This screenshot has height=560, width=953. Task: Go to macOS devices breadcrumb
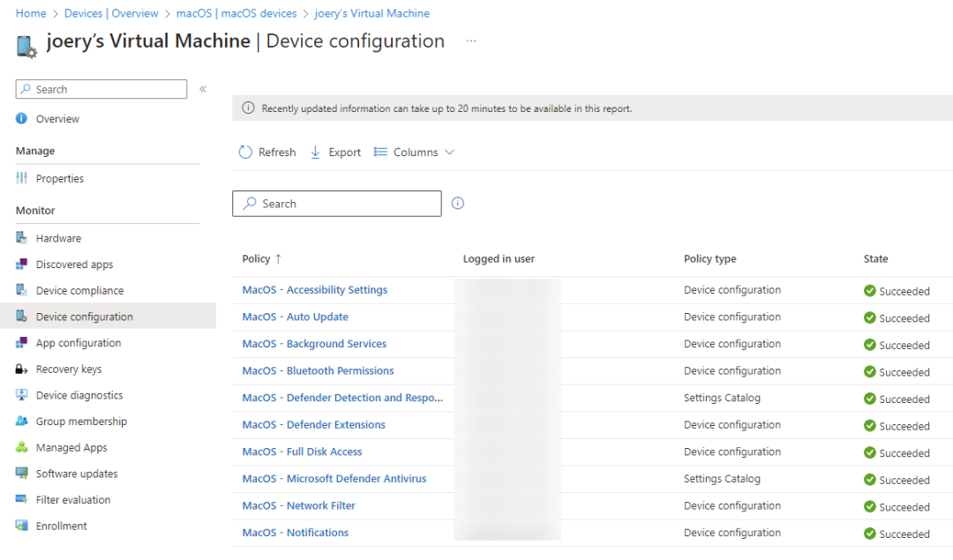236,13
